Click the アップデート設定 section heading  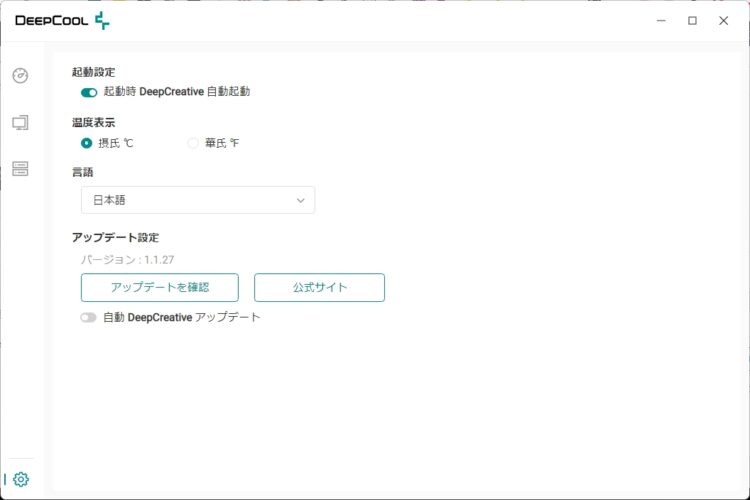115,238
